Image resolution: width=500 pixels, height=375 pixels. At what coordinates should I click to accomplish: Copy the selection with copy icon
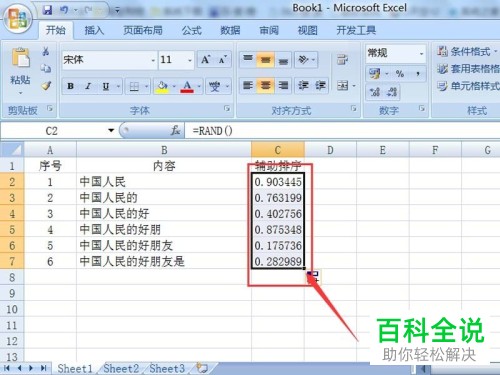pyautogui.click(x=46, y=69)
